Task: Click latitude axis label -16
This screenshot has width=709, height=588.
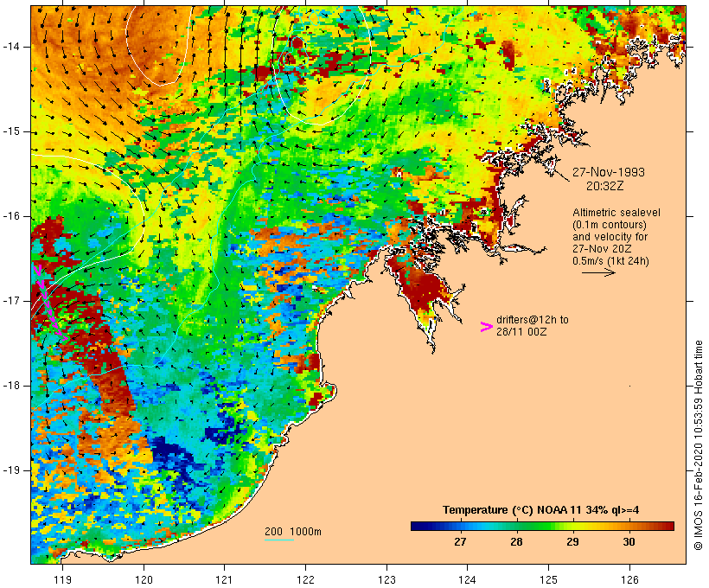Action: tap(11, 216)
